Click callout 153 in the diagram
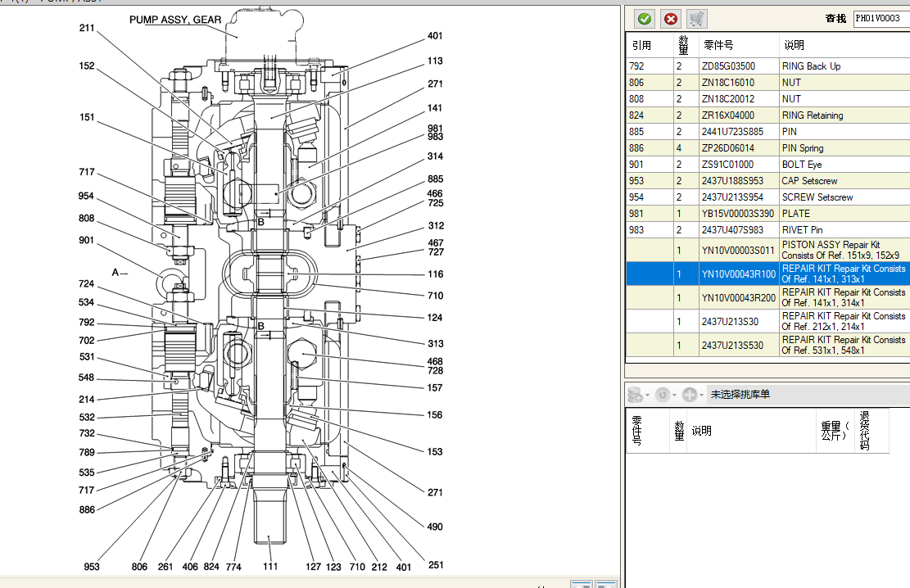This screenshot has width=910, height=588. coord(435,452)
